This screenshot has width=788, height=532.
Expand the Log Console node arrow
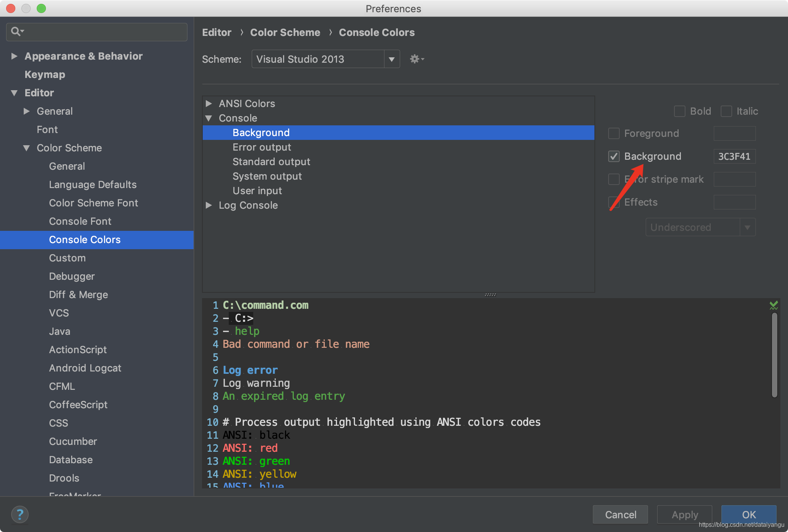click(x=209, y=205)
